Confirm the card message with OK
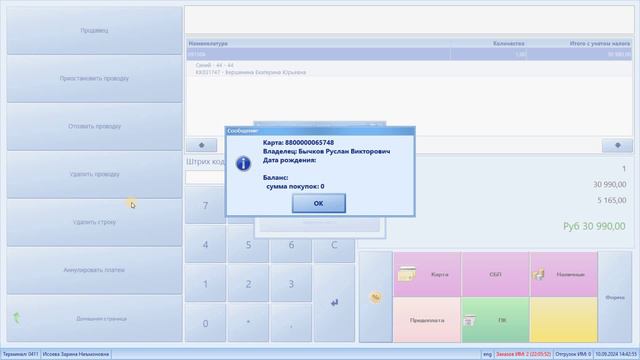 point(319,203)
